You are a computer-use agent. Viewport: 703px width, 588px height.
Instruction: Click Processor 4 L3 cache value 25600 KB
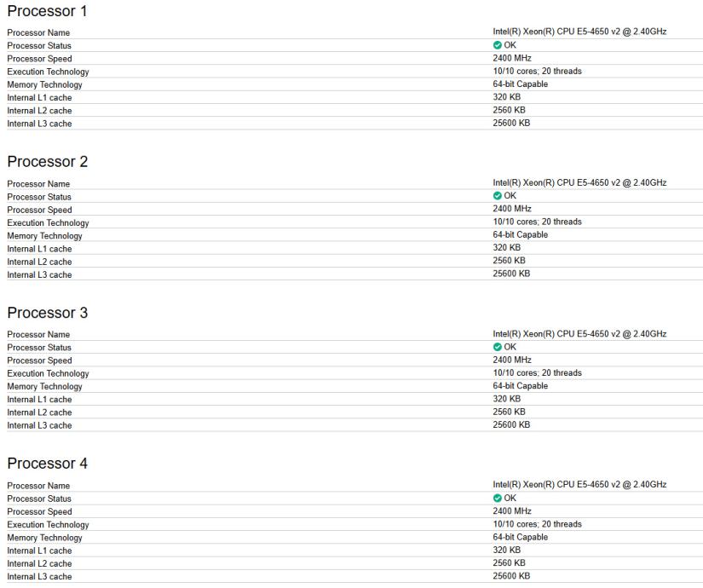[511, 576]
